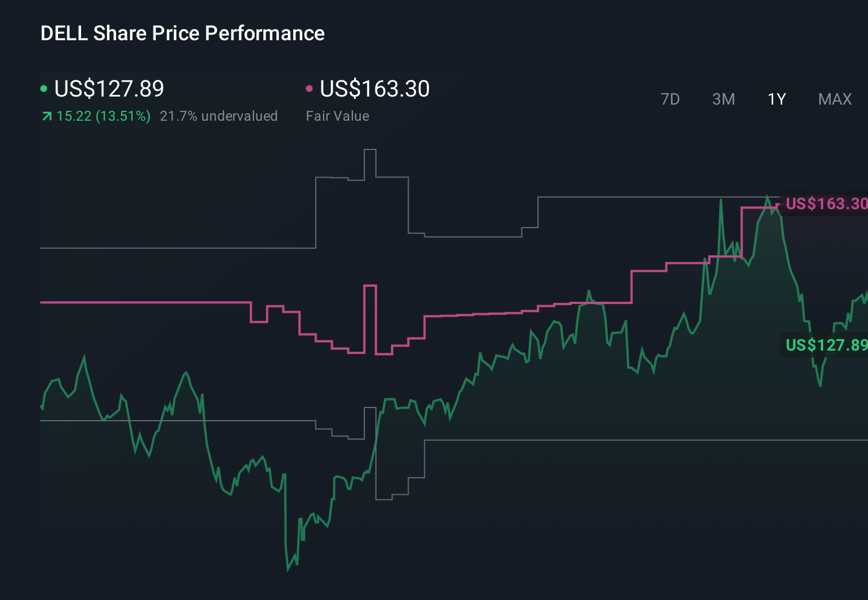Click the green share price dot indicator
The width and height of the screenshot is (868, 600).
(44, 88)
